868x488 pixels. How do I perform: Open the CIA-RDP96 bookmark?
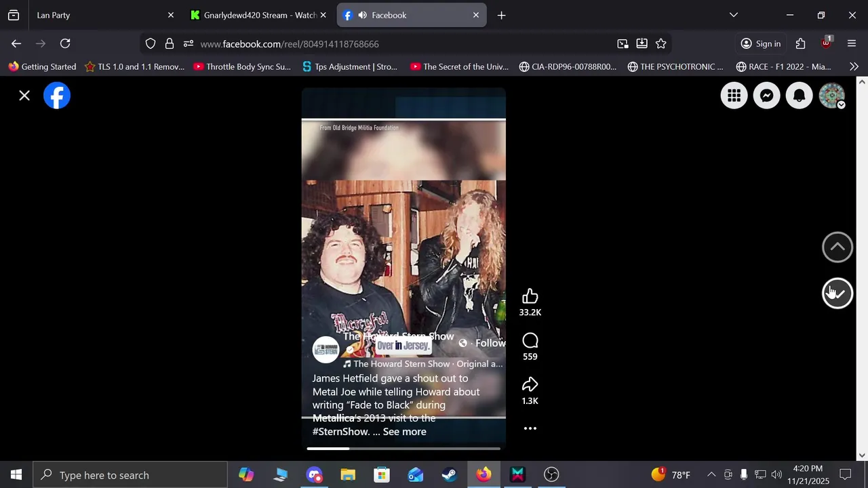coord(568,66)
